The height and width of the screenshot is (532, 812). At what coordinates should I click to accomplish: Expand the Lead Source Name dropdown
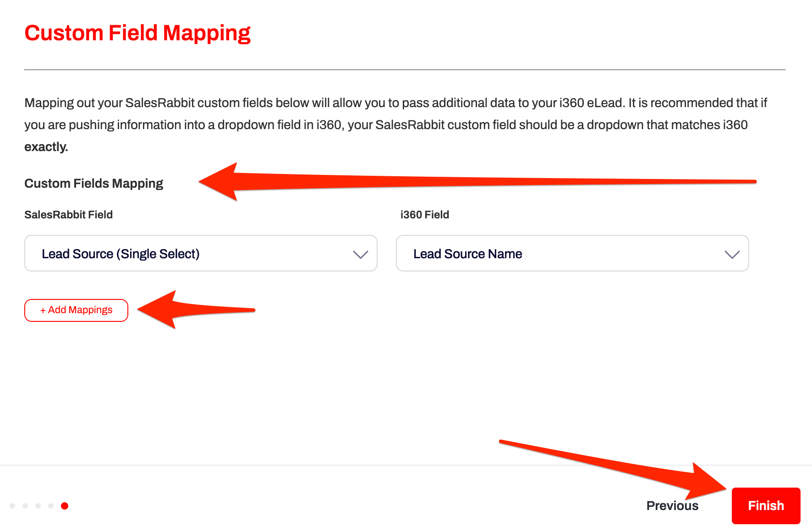pyautogui.click(x=572, y=254)
